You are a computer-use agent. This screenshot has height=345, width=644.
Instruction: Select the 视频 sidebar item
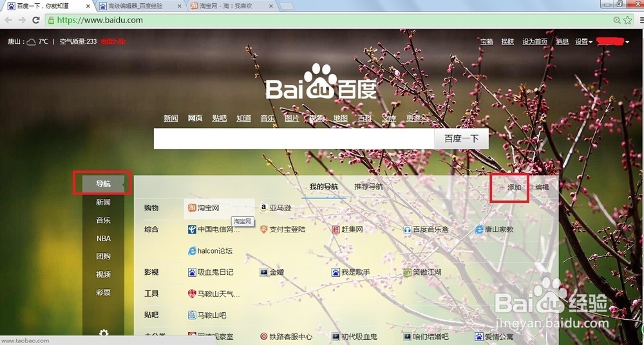tap(103, 274)
